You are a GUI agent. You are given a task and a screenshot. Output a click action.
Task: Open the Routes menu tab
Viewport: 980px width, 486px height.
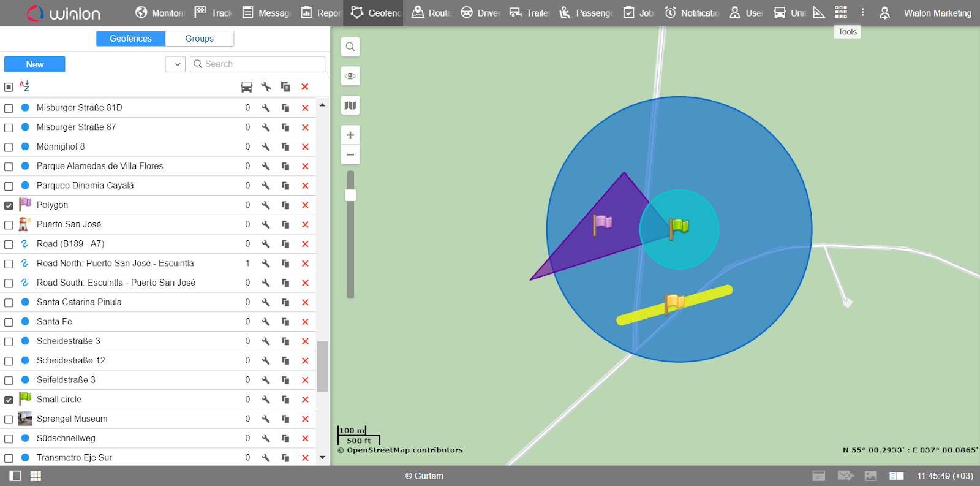pos(432,13)
